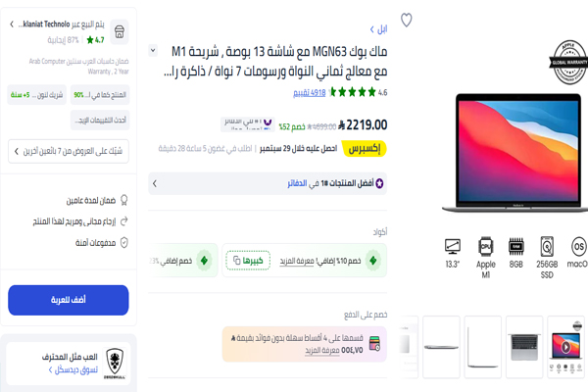This screenshot has width=588, height=392.
Task: Expand the full product title
Action: 153,50
